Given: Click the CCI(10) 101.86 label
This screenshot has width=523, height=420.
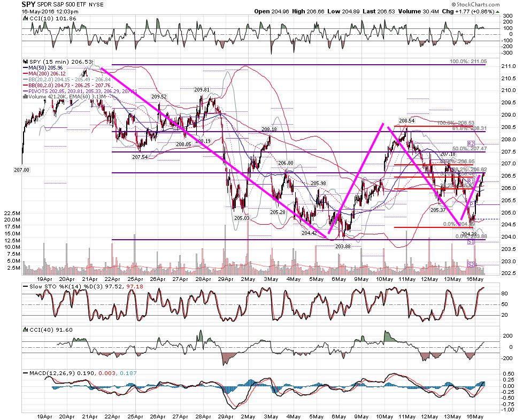Looking at the screenshot, I should 53,19.
